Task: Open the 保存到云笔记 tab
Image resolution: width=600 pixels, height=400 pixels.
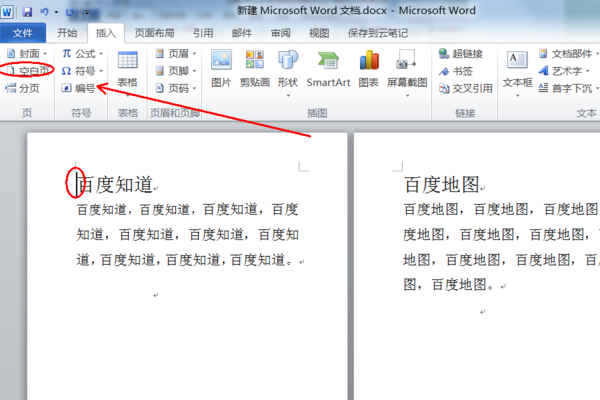Action: pos(378,33)
